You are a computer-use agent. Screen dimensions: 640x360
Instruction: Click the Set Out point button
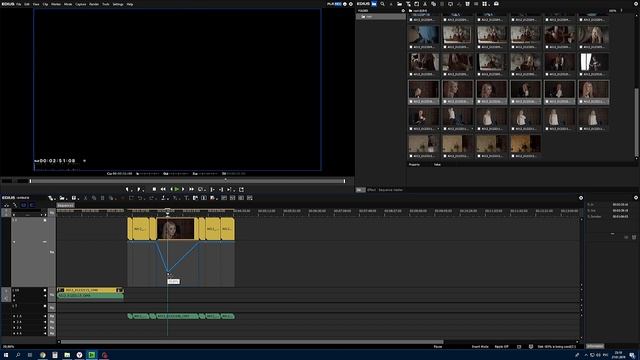pos(139,189)
